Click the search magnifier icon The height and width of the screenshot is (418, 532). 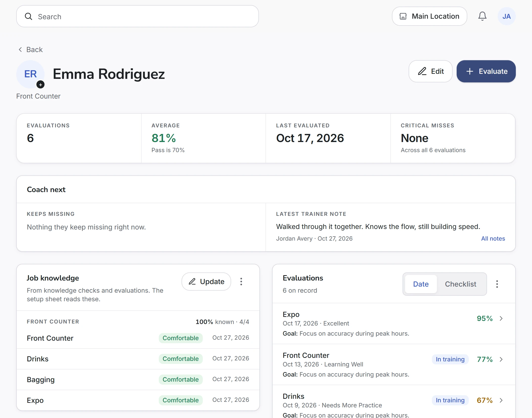[29, 16]
